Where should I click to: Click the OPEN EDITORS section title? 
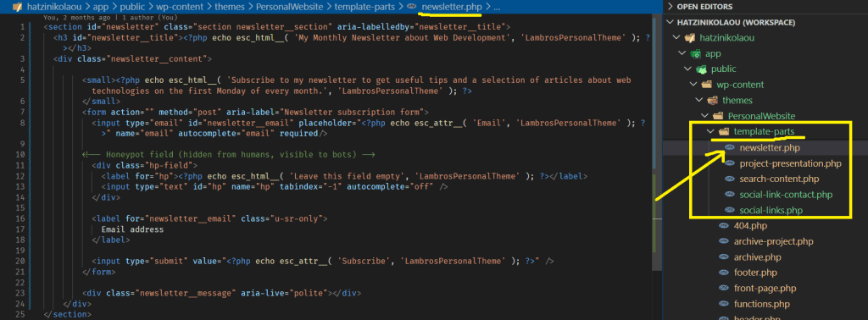[x=704, y=7]
